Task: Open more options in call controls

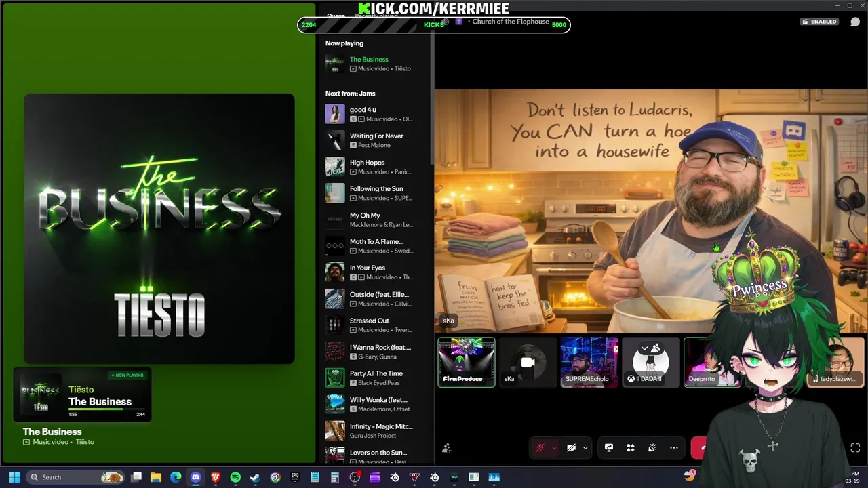Action: [674, 448]
